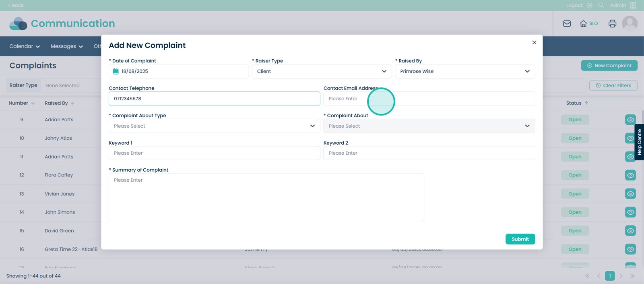Viewport: 644px width, 284px height.
Task: Expand the Raiser Type dropdown showing Client
Action: (321, 71)
